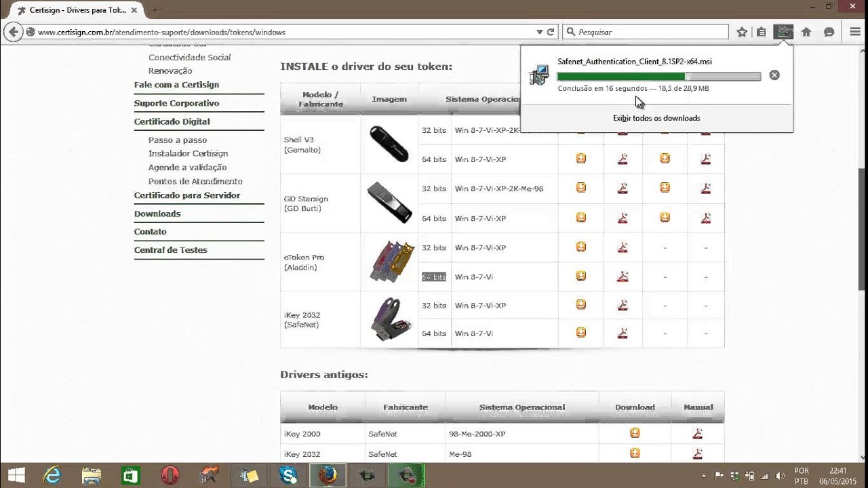Reload the page using the refresh icon

[551, 32]
